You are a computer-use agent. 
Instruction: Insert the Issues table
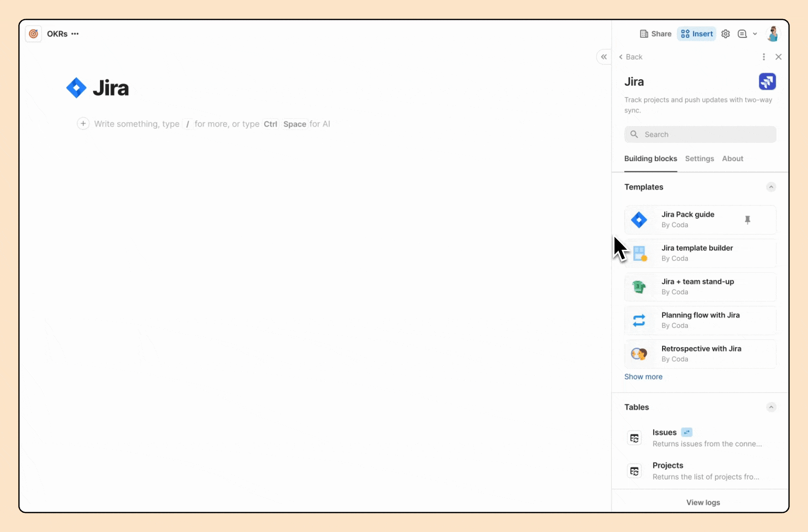700,438
